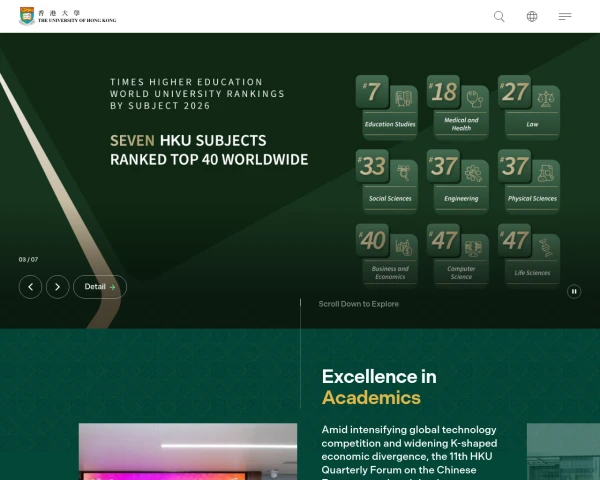The width and height of the screenshot is (600, 480).
Task: Click the Law scales icon
Action: (x=546, y=99)
